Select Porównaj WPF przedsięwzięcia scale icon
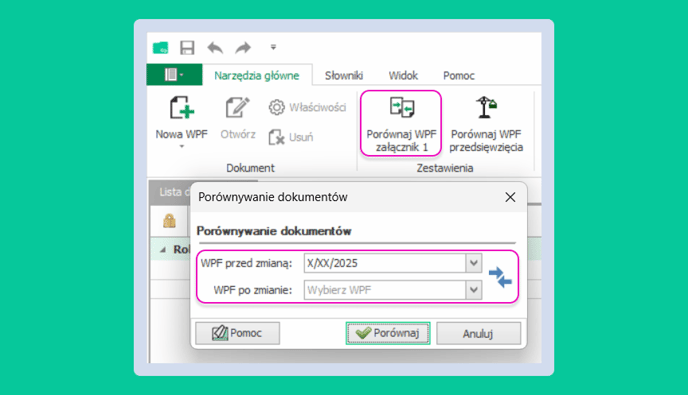This screenshot has width=688, height=395. point(486,108)
